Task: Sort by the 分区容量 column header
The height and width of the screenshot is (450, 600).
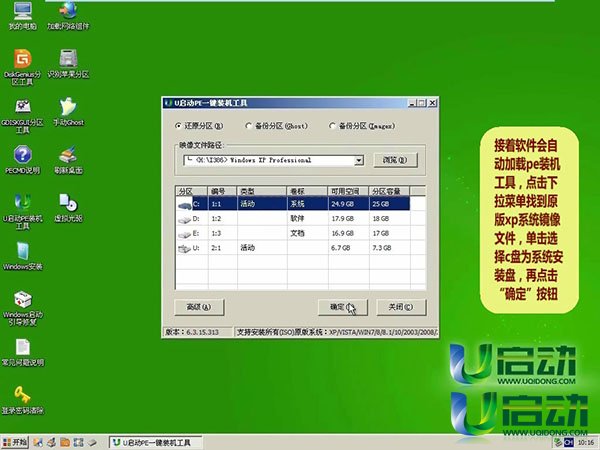Action: (x=389, y=191)
